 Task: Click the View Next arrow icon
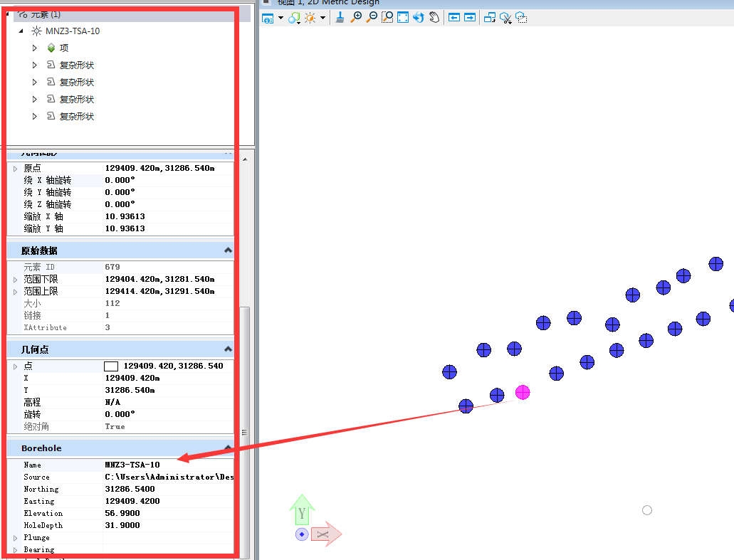470,18
